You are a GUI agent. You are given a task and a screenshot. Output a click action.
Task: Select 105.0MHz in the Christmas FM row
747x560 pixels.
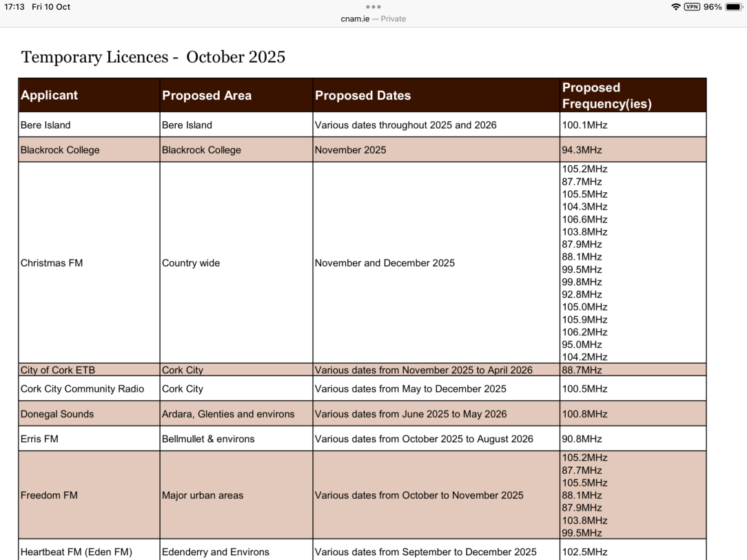point(584,307)
